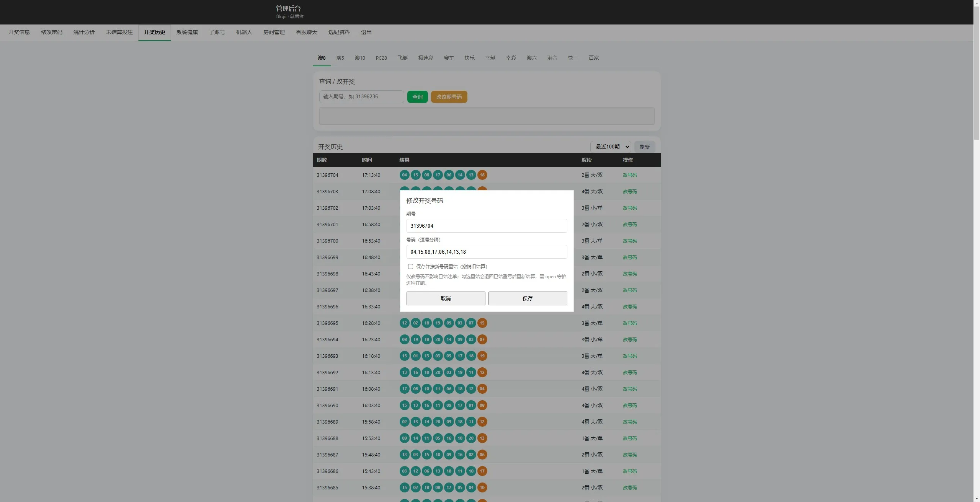Viewport: 980px width, 502px height.
Task: Click 保存 in the modify-numbers dialog
Action: pyautogui.click(x=528, y=298)
